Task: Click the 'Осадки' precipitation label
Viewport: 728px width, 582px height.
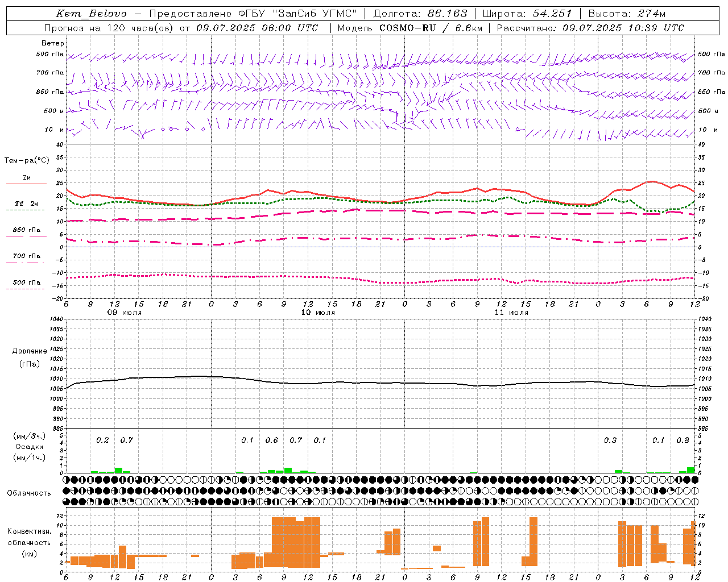Action: [30, 447]
